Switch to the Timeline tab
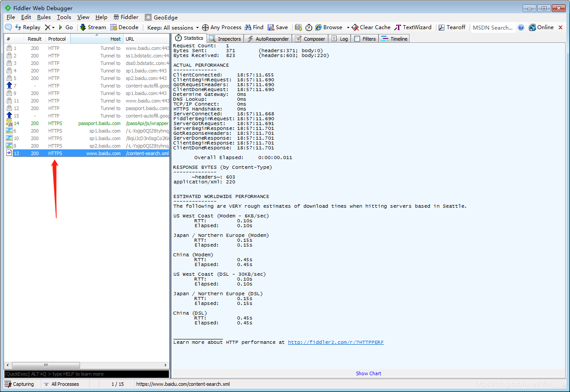Screen dimensions: 570x392 tap(395, 39)
